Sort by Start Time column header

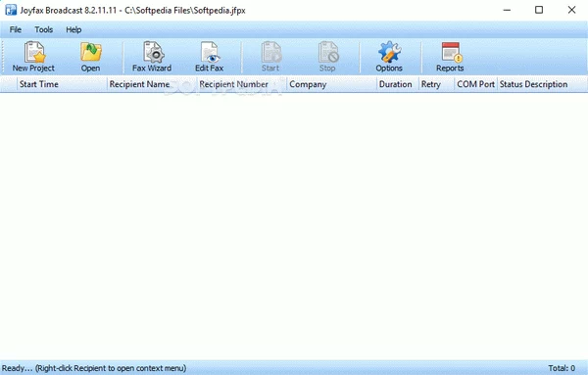point(63,84)
